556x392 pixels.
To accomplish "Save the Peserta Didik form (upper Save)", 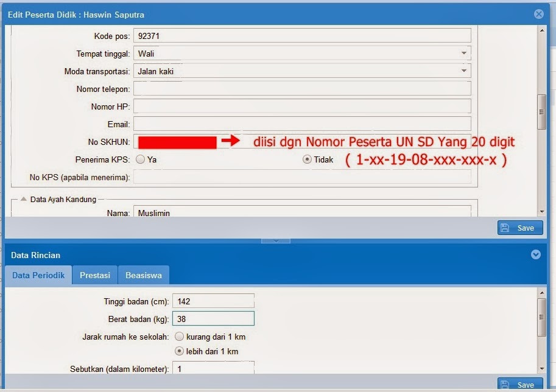I will 520,228.
